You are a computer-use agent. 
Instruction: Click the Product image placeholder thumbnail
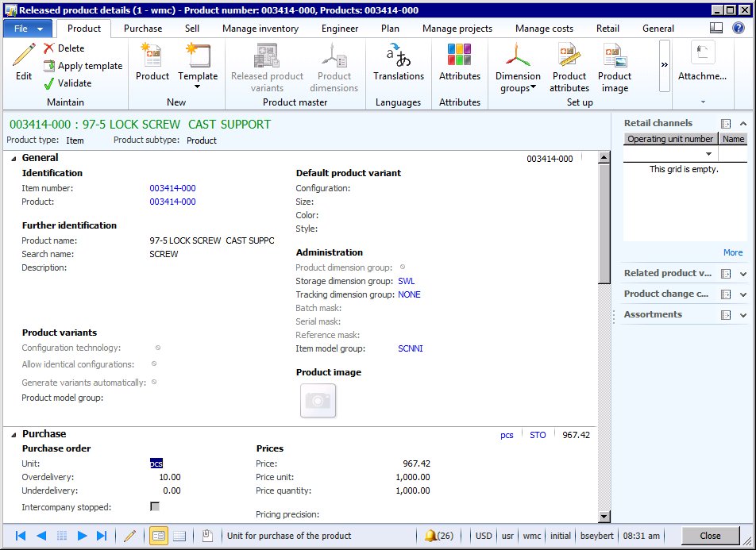(x=318, y=401)
